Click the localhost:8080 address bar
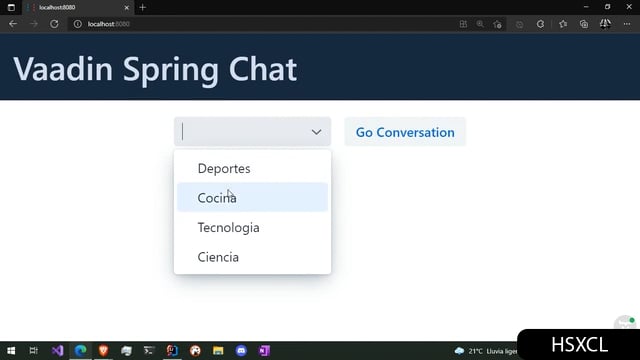Image resolution: width=640 pixels, height=360 pixels. coord(261,24)
